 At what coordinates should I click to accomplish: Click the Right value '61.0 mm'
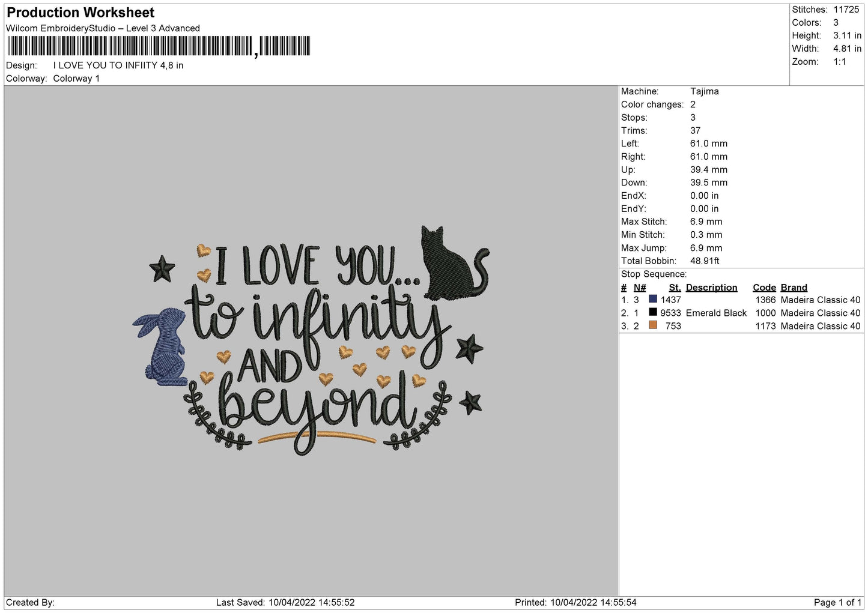(709, 157)
